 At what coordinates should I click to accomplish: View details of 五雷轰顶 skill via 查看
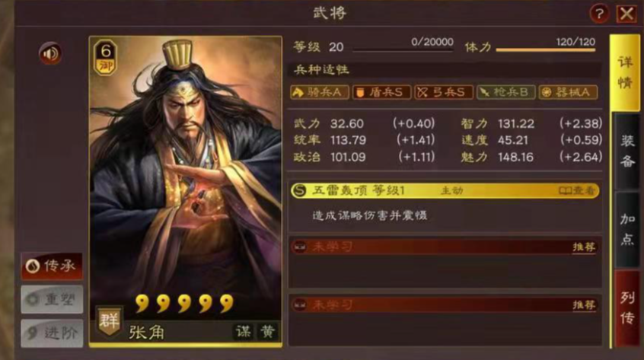(577, 191)
